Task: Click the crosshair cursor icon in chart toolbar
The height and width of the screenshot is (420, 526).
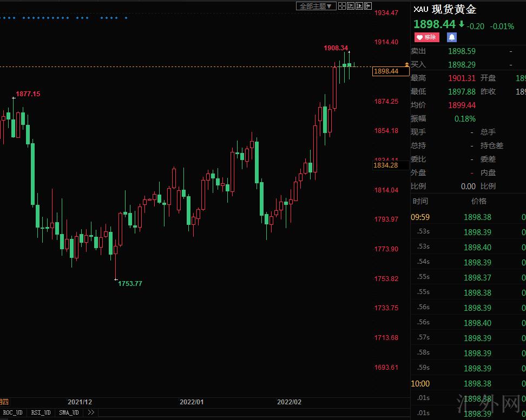Action: pyautogui.click(x=342, y=6)
